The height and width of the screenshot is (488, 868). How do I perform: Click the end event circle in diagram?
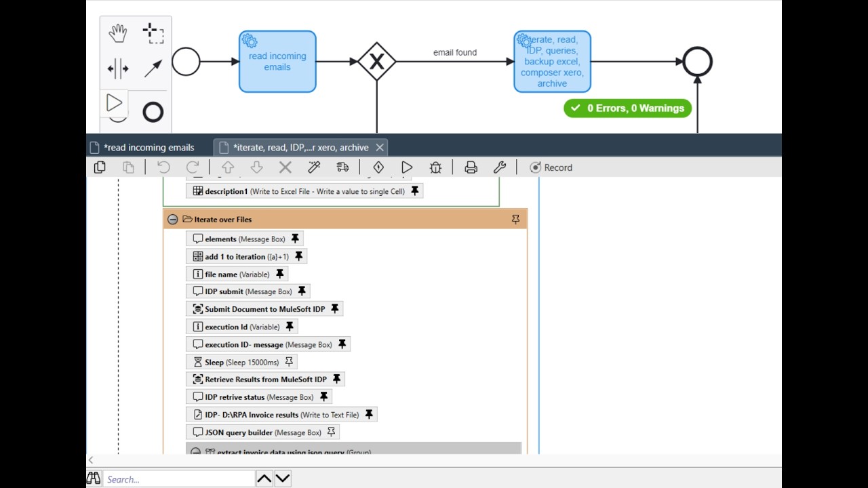[x=697, y=62]
